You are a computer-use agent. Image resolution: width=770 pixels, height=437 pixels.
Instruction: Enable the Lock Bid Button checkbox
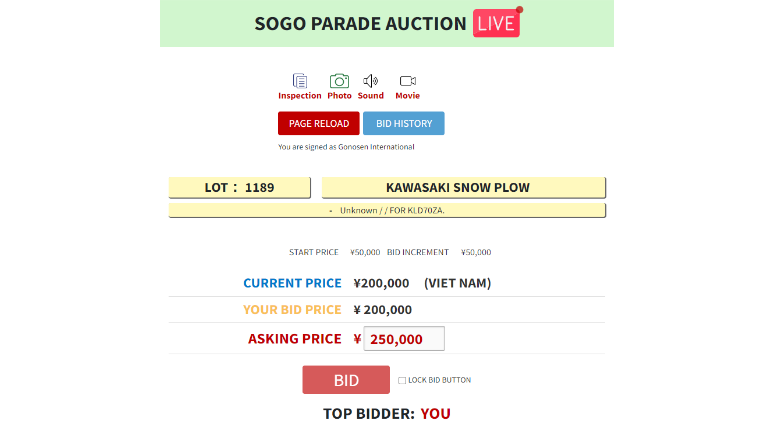click(x=402, y=380)
